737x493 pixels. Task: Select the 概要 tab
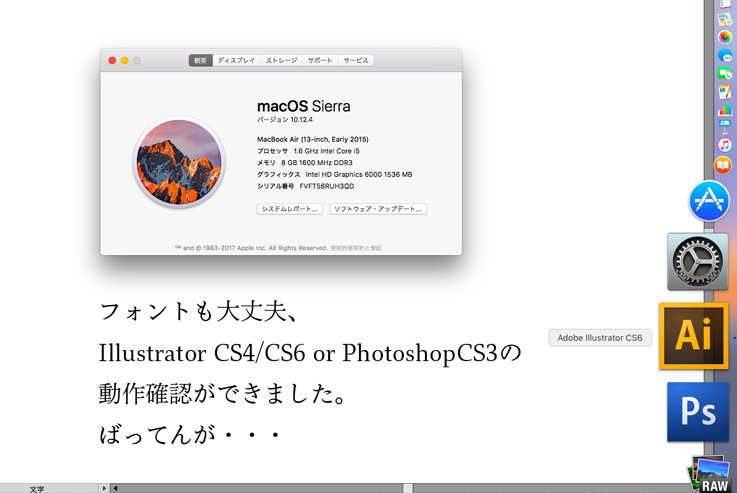(200, 60)
